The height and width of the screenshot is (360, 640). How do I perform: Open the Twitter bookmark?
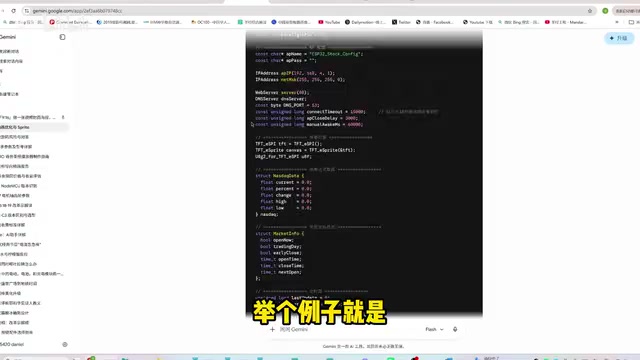coord(401,22)
